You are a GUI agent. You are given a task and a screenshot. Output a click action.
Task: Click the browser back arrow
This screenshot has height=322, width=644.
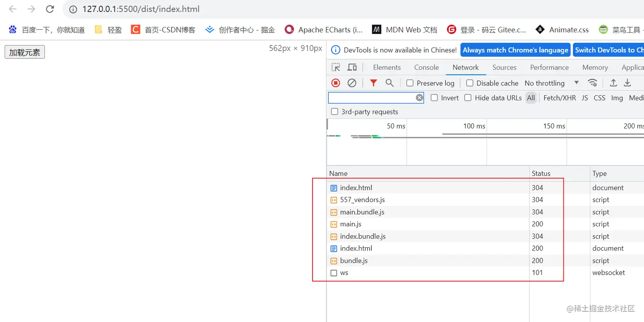pyautogui.click(x=13, y=9)
